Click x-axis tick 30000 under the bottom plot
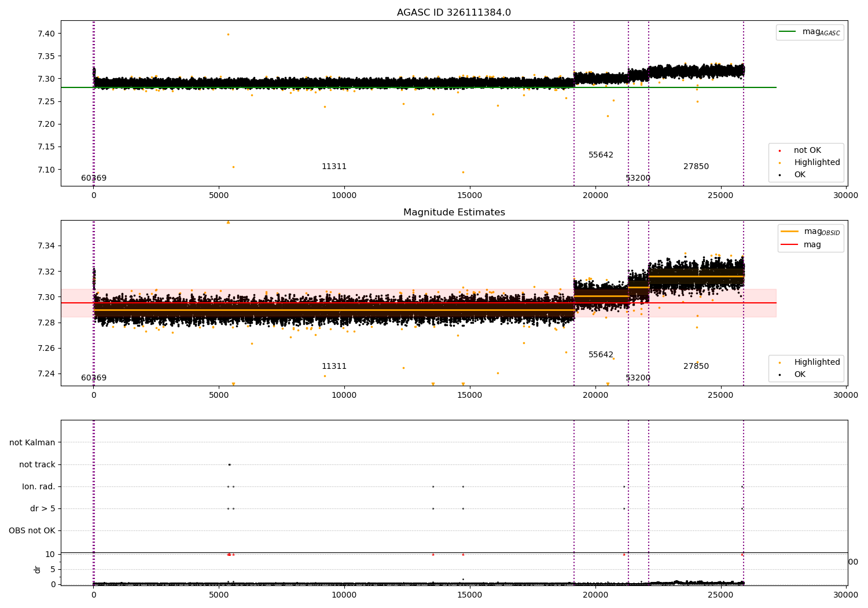The image size is (868, 608). [x=845, y=594]
